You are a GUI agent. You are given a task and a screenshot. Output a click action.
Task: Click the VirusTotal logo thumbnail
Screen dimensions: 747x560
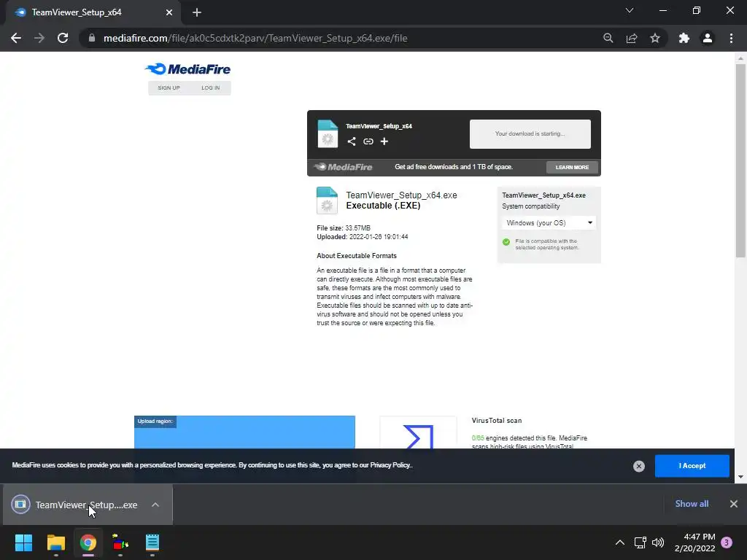(x=418, y=433)
